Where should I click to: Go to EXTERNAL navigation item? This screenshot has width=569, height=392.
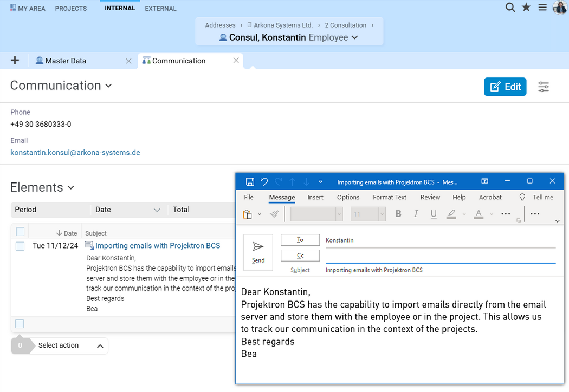(160, 8)
